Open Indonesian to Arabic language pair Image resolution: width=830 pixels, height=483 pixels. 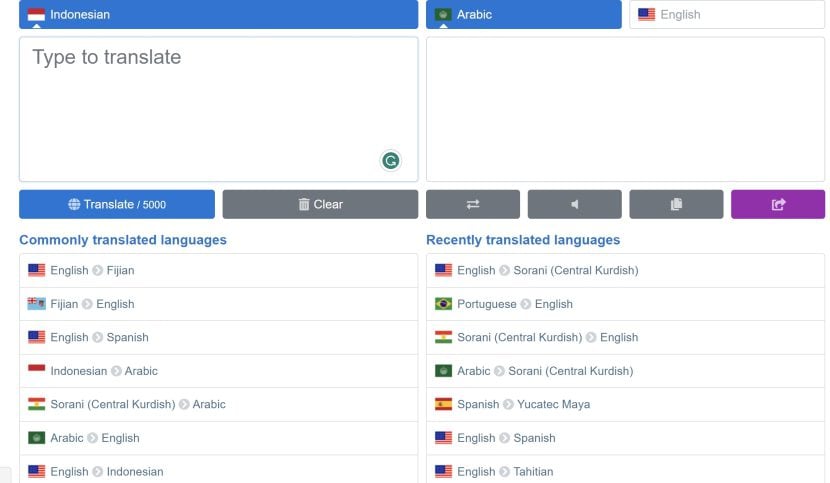pos(218,371)
